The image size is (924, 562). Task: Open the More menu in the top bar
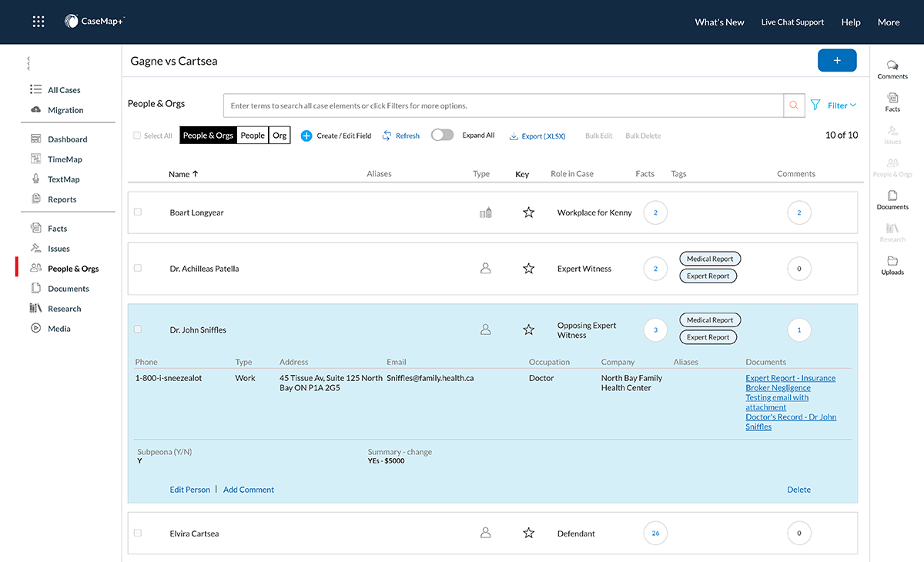[x=888, y=22]
